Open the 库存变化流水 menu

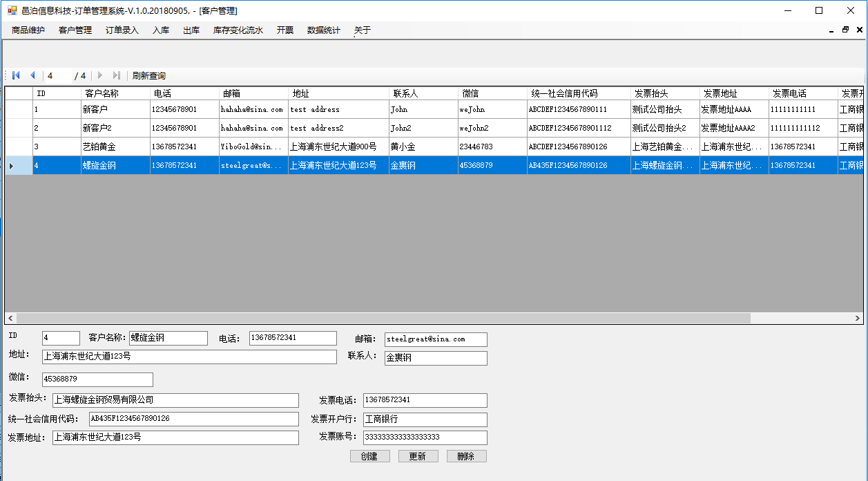point(238,30)
